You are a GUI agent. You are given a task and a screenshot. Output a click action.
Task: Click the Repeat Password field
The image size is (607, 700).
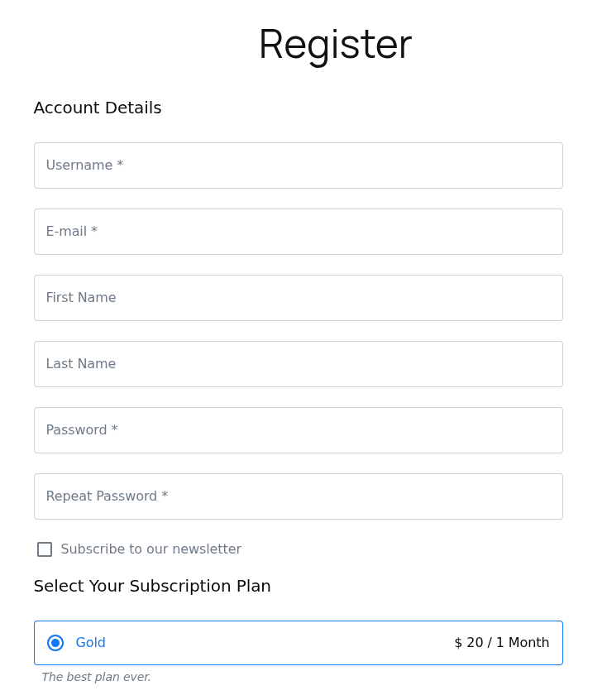(298, 496)
